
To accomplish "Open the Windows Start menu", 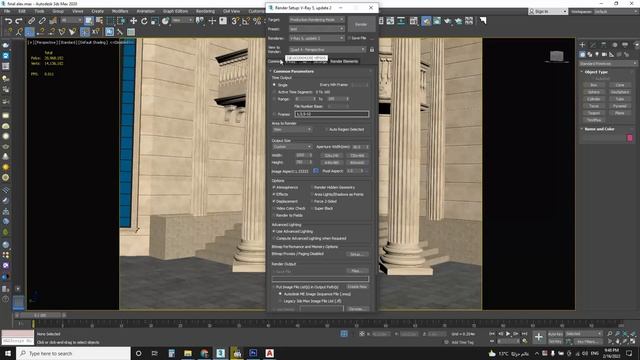I will [8, 353].
